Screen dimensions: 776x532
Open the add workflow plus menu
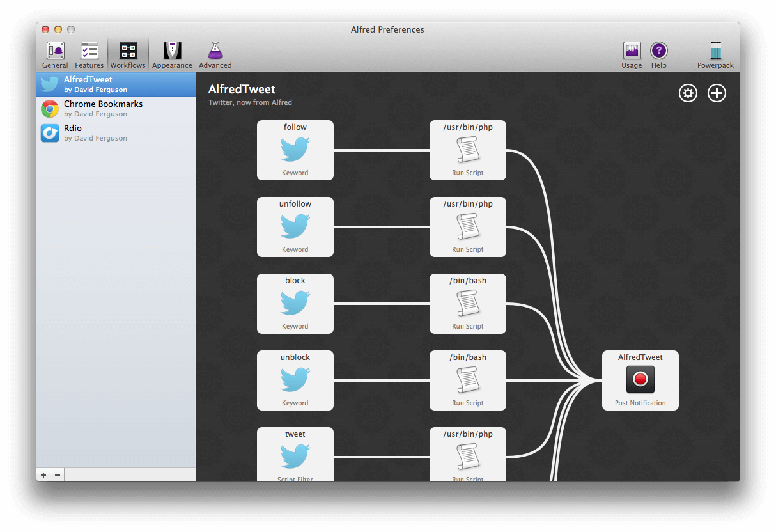[x=717, y=93]
